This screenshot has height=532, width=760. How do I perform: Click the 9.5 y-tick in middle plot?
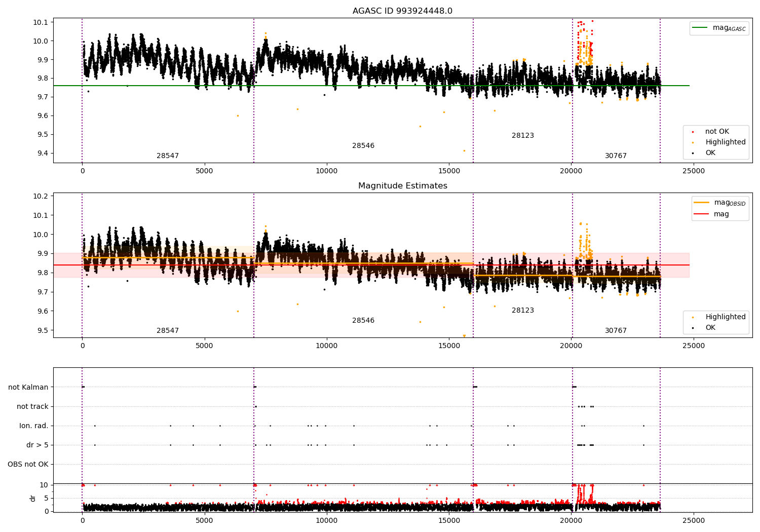point(42,330)
